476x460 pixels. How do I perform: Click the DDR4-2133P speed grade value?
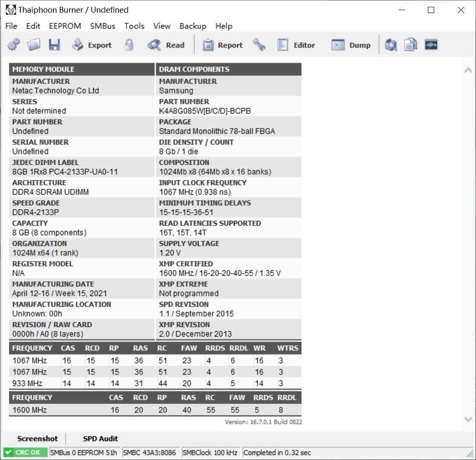tap(35, 212)
